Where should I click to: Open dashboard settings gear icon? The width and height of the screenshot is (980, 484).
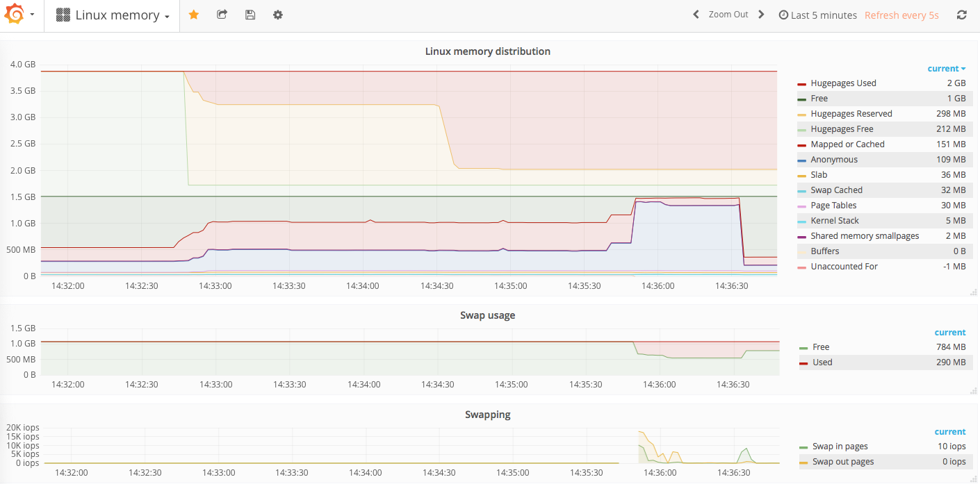tap(278, 15)
